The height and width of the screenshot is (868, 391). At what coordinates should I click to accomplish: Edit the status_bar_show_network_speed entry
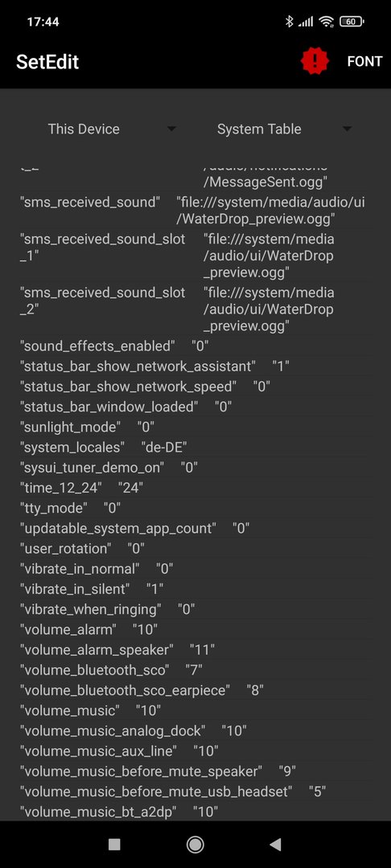click(x=195, y=387)
